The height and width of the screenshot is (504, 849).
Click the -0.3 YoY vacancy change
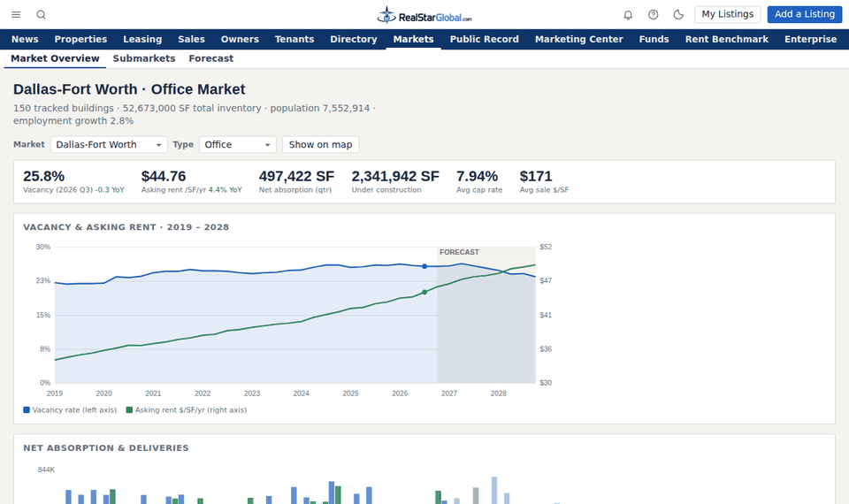[110, 190]
